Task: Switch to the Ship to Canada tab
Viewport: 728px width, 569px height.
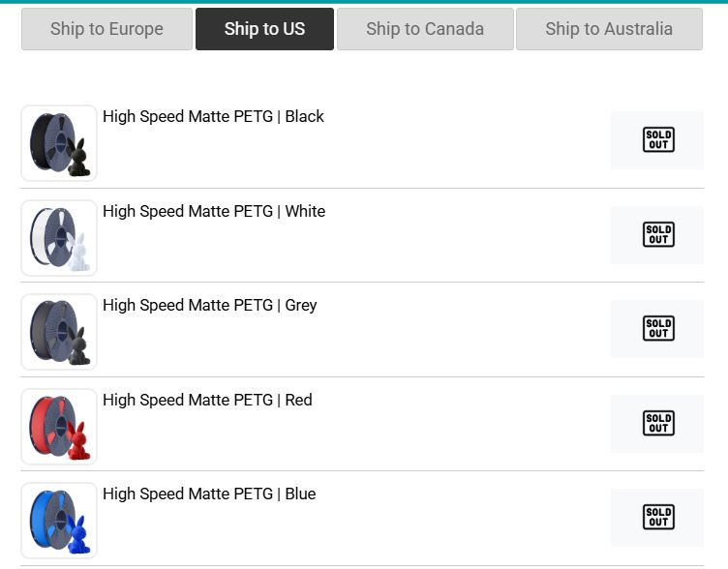Action: 425,29
